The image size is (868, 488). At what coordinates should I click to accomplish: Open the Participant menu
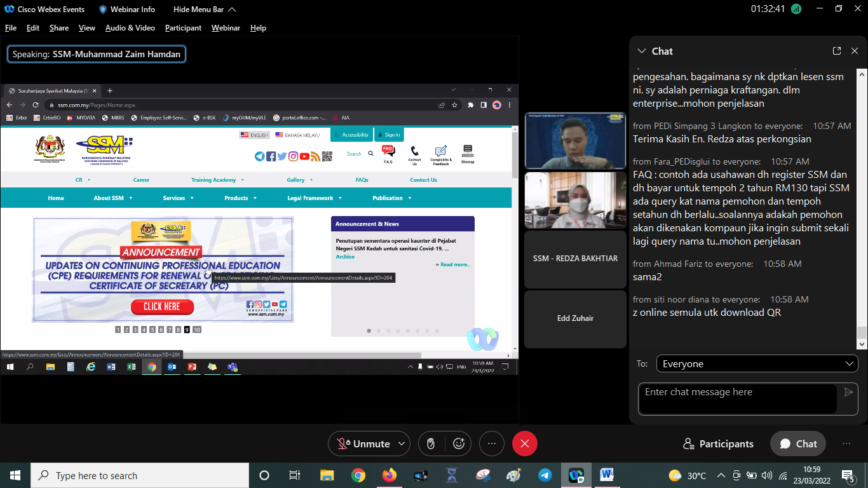point(183,28)
